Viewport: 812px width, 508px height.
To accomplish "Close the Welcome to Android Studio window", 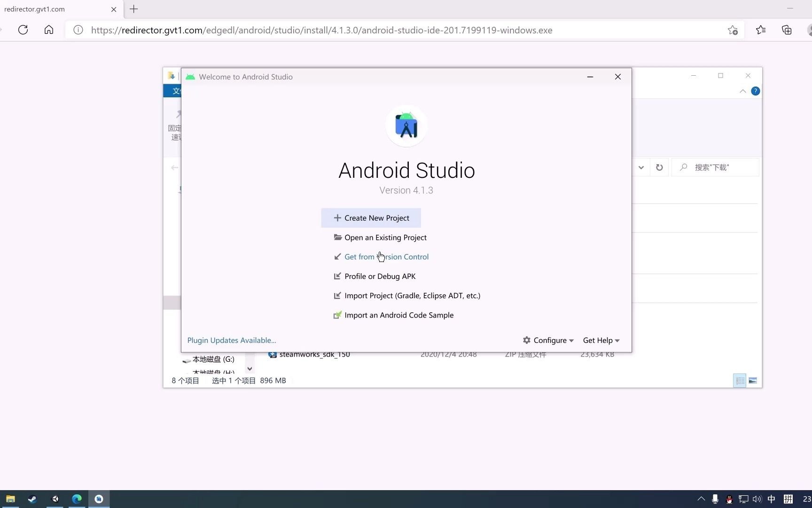I will (x=618, y=77).
